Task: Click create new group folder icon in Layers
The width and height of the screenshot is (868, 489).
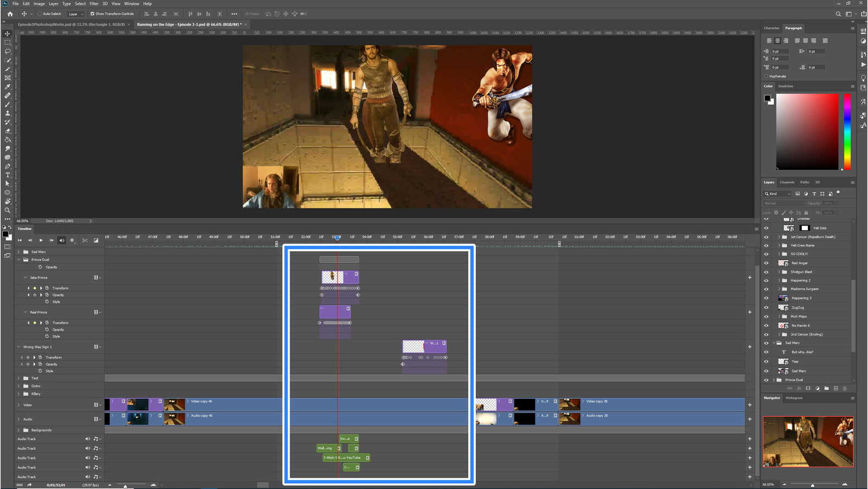Action: [827, 389]
